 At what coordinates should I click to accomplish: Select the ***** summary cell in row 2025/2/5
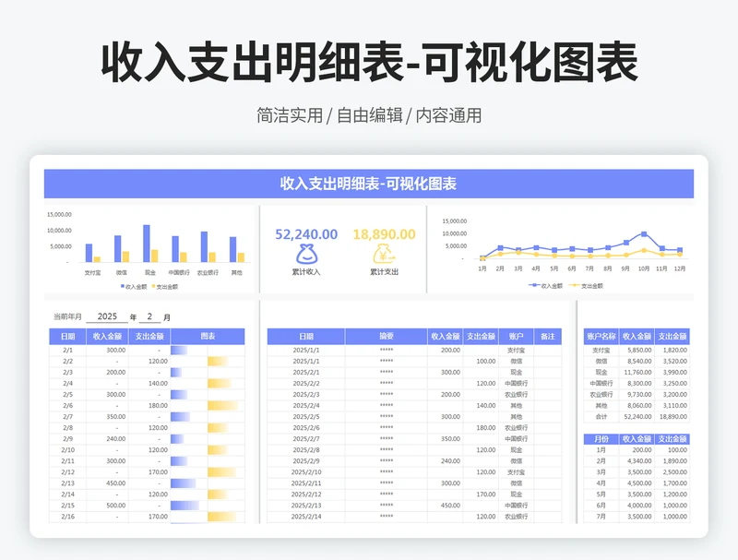click(387, 416)
